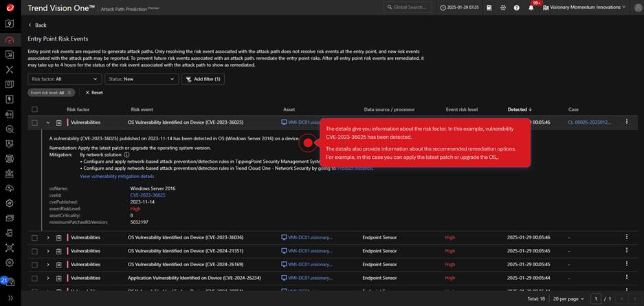Click the Risk factor column header
Viewport: 644px width, 306px height.
pos(78,109)
